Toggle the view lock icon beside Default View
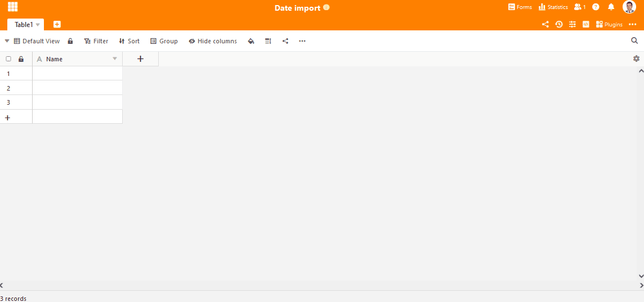Image resolution: width=644 pixels, height=302 pixels. click(70, 41)
